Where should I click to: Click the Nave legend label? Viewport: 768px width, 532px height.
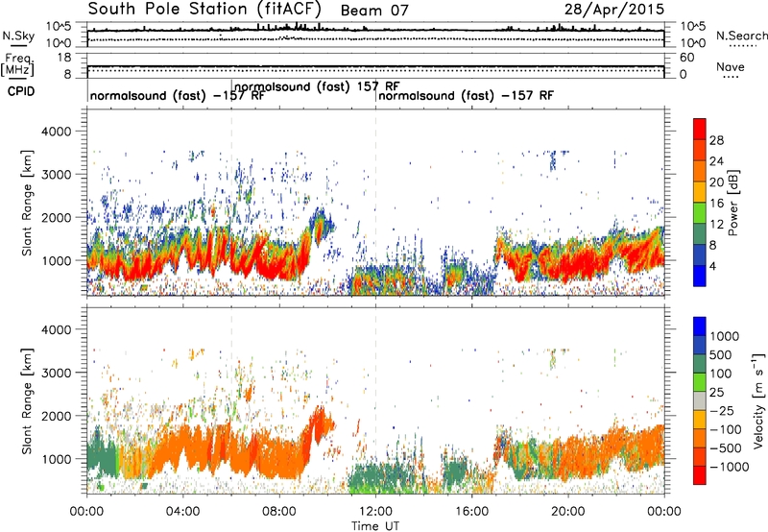tap(731, 67)
